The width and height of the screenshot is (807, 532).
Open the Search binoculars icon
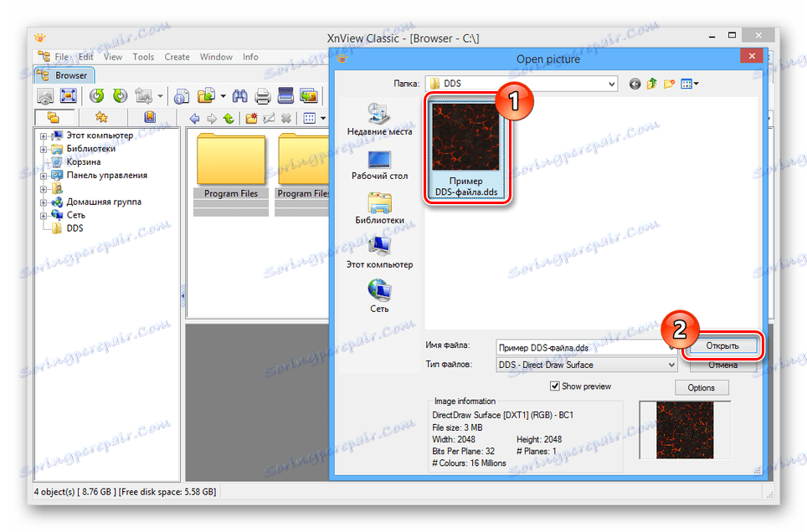pyautogui.click(x=239, y=95)
